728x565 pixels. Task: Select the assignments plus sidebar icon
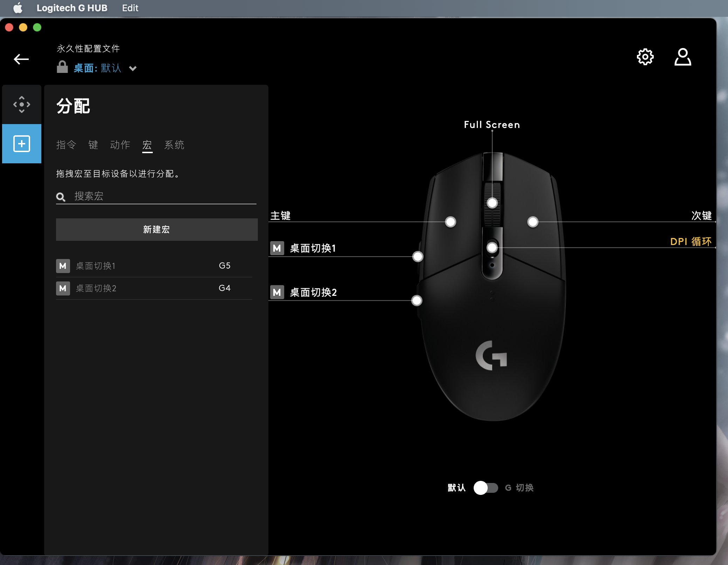click(22, 144)
